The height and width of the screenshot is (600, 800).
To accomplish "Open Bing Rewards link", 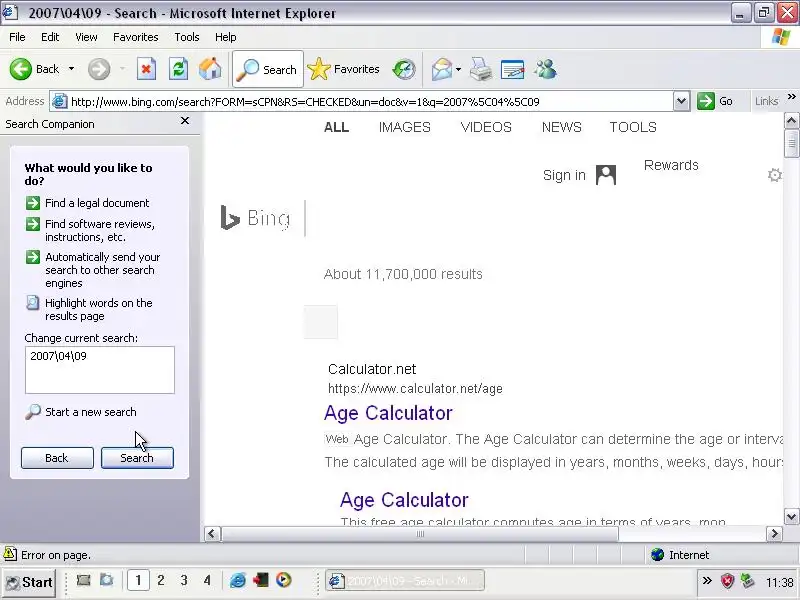I will [671, 165].
